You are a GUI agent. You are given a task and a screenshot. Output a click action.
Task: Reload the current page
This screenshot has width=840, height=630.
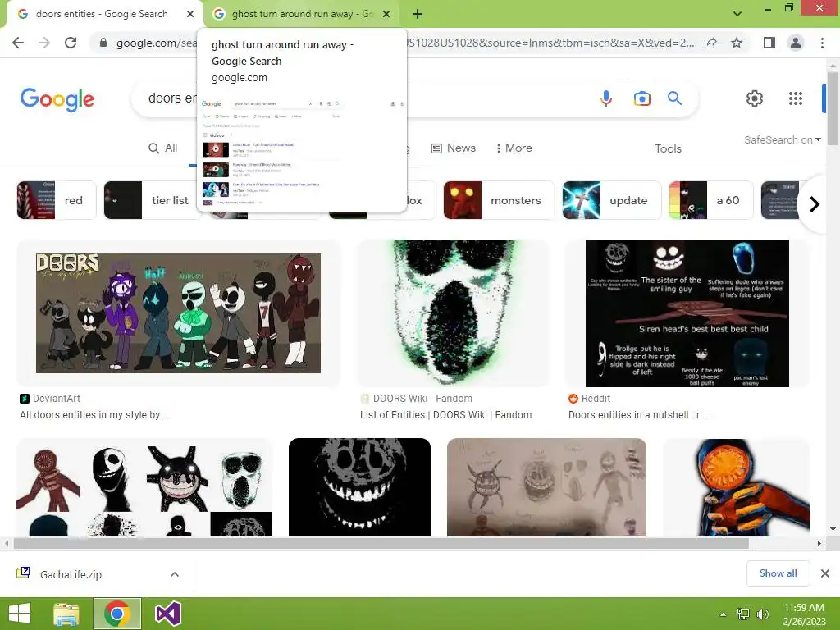click(71, 43)
